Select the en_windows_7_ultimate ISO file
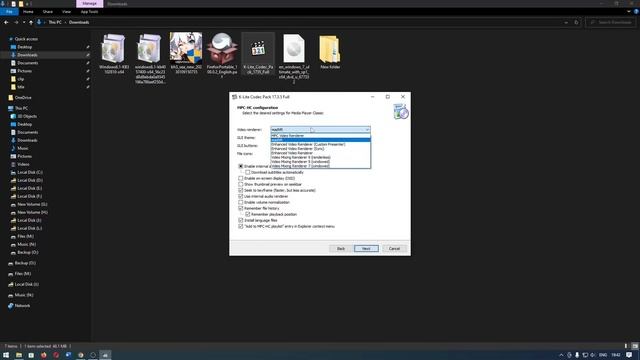Screen dimensions: 640x360 click(x=294, y=58)
